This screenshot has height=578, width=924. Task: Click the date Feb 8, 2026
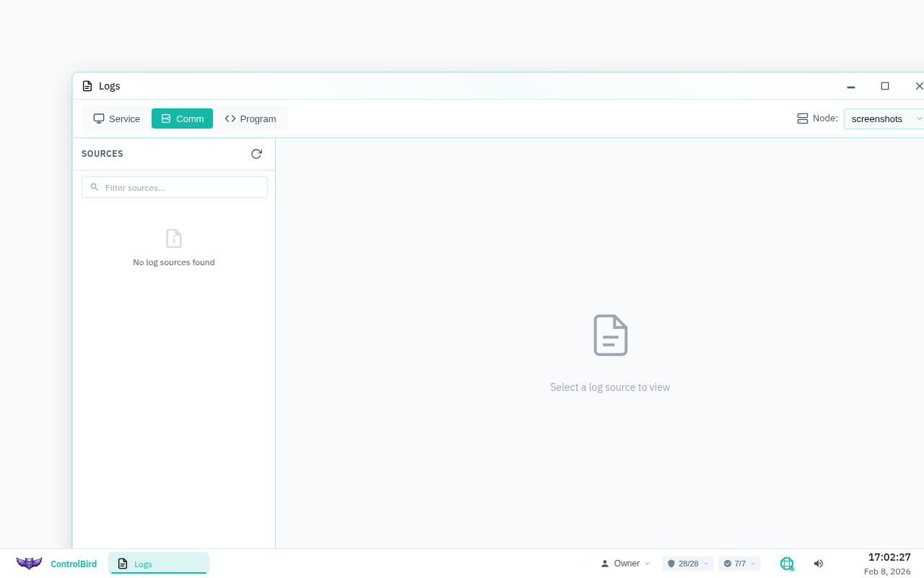pyautogui.click(x=887, y=571)
